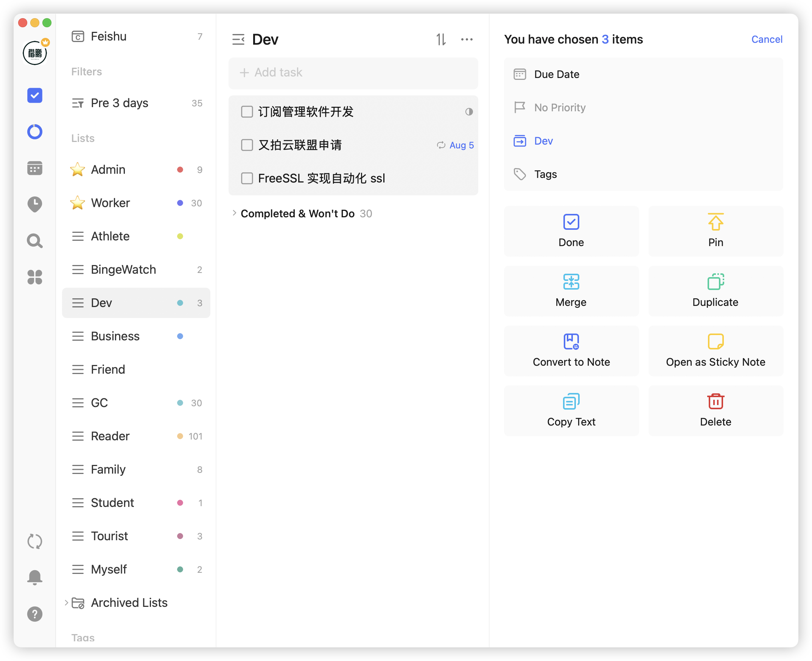Open the three-dot more options menu
Image resolution: width=812 pixels, height=661 pixels.
467,39
